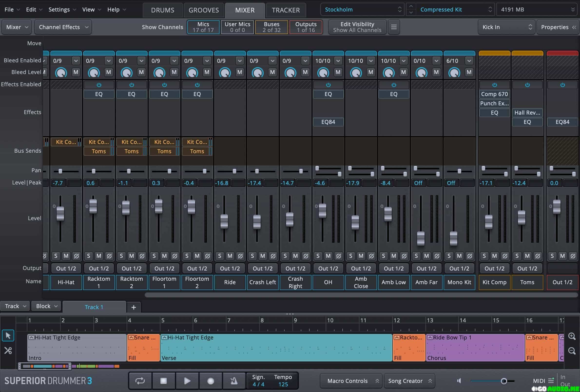
Task: Click the record button in transport
Action: 210,381
